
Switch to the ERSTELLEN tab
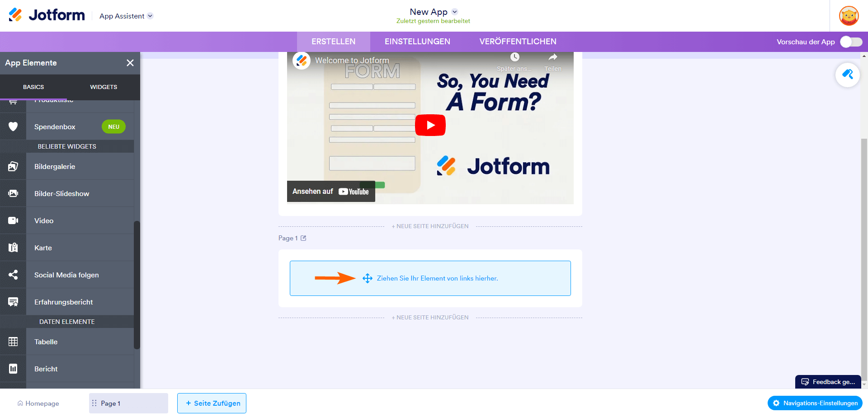coord(334,42)
